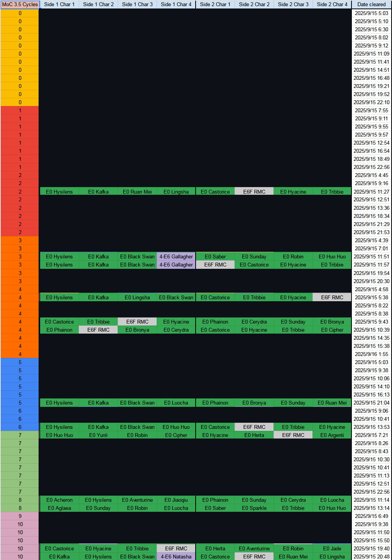Select the "Side 2 Char 1" column header

215,4
